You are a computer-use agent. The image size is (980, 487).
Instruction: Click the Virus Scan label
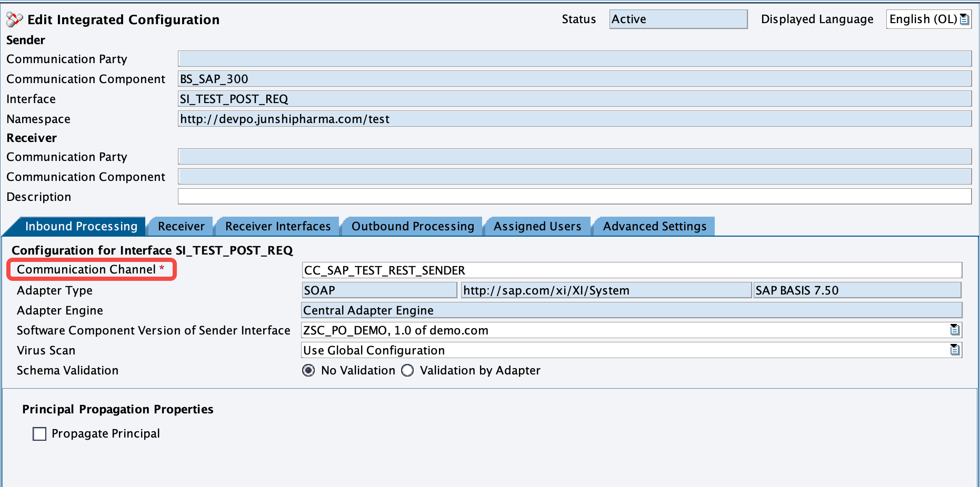(46, 350)
